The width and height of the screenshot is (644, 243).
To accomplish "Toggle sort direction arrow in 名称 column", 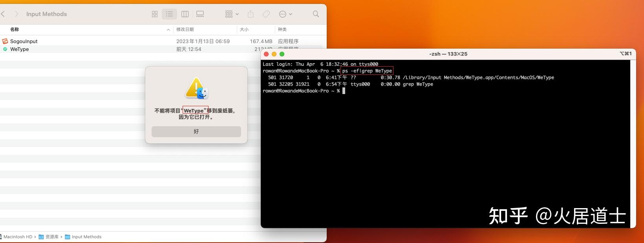I will [x=168, y=30].
